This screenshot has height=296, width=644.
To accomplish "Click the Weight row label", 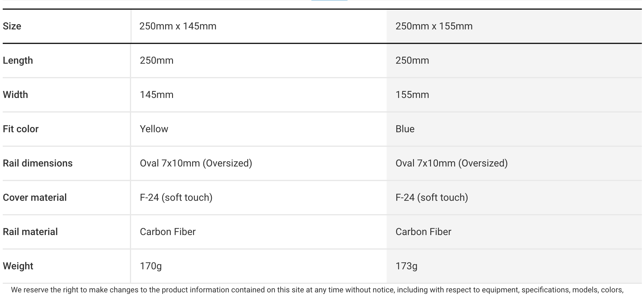I will pyautogui.click(x=18, y=266).
